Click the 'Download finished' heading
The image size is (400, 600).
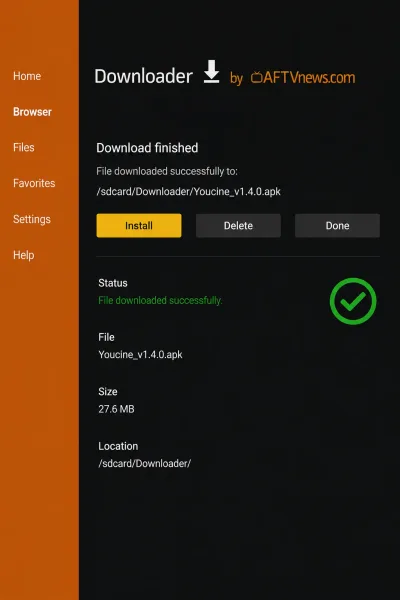click(x=147, y=148)
